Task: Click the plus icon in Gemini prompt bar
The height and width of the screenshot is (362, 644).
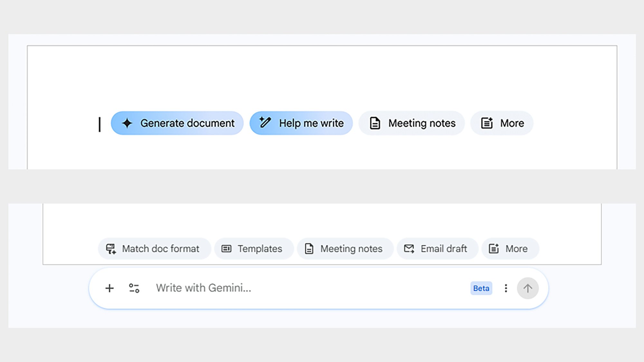Action: 109,288
